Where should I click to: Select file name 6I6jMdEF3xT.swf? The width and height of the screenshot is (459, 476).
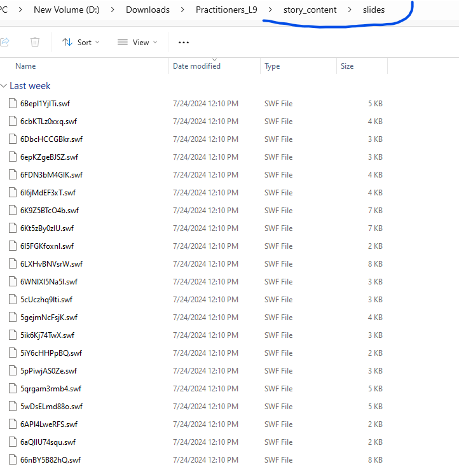(x=48, y=193)
